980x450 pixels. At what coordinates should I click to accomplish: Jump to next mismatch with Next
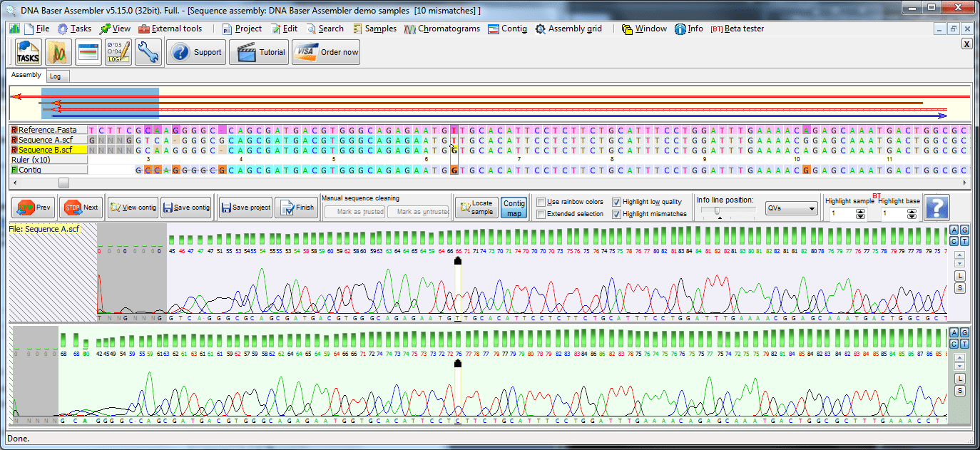point(81,208)
